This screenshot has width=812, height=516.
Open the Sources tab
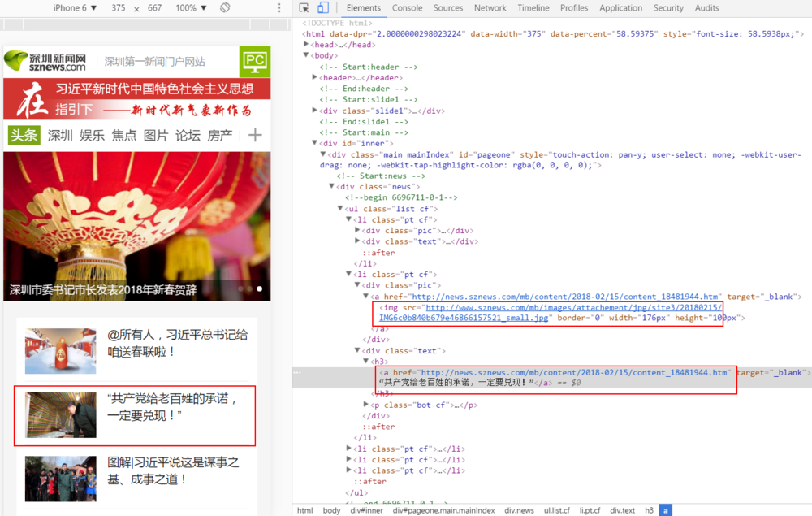(448, 8)
